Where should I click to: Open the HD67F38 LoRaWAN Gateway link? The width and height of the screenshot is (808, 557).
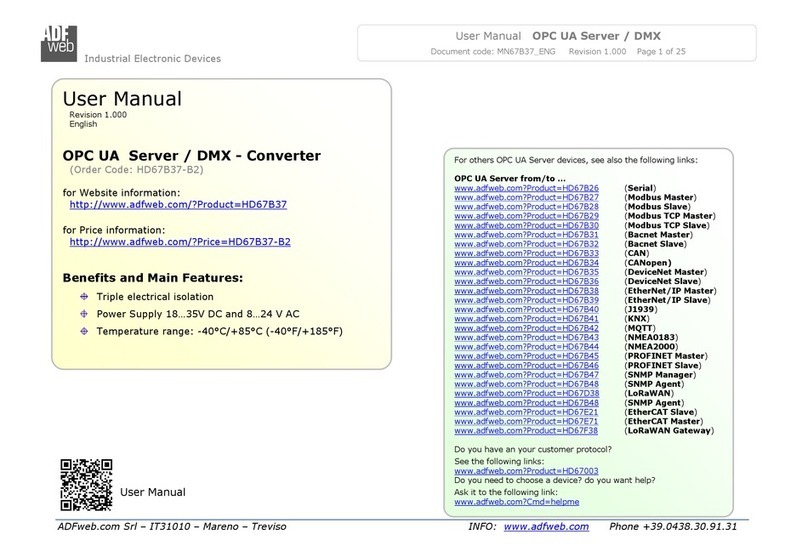click(x=526, y=431)
